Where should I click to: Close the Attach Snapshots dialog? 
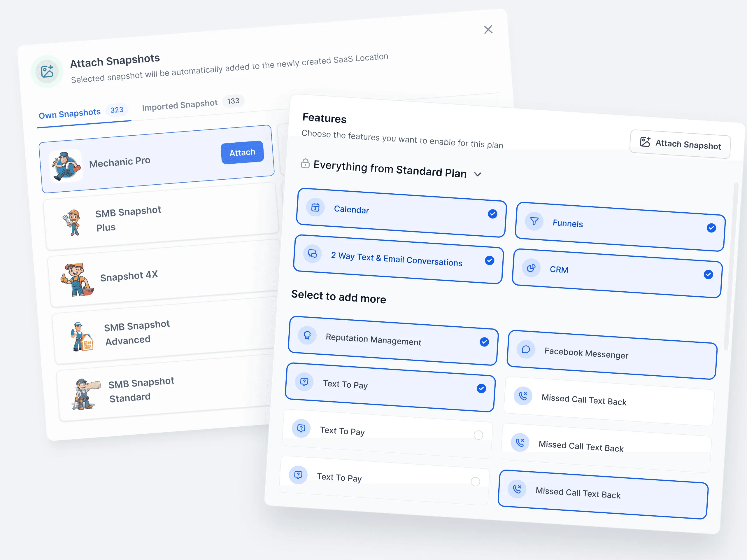click(x=488, y=30)
